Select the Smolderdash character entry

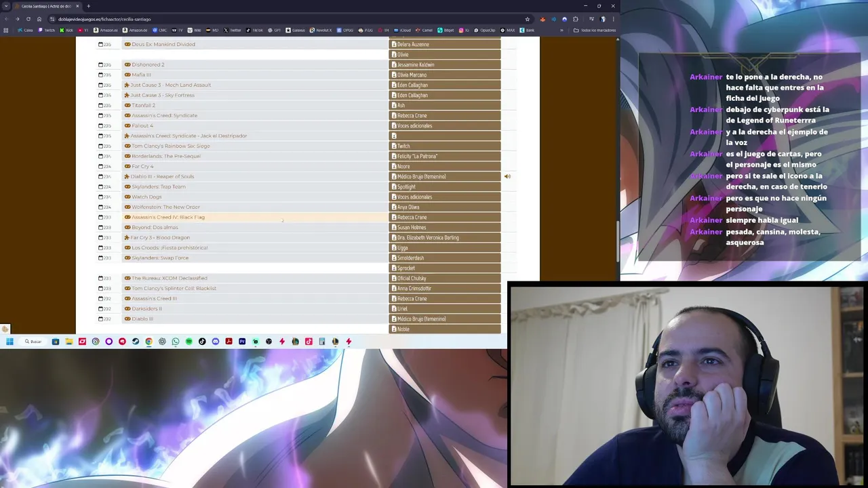pos(445,258)
